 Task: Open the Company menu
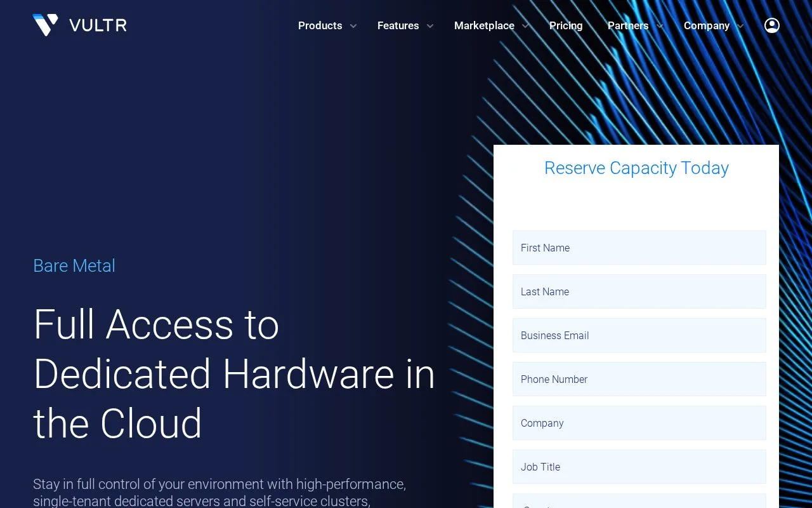click(x=707, y=25)
